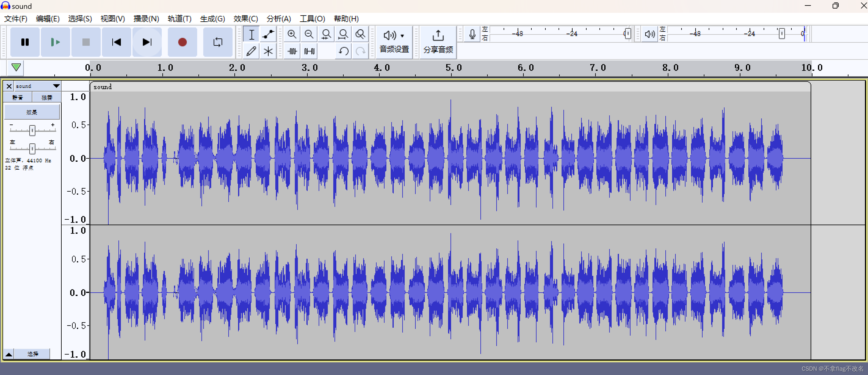868x375 pixels.
Task: Select the Envelope tool
Action: [268, 34]
